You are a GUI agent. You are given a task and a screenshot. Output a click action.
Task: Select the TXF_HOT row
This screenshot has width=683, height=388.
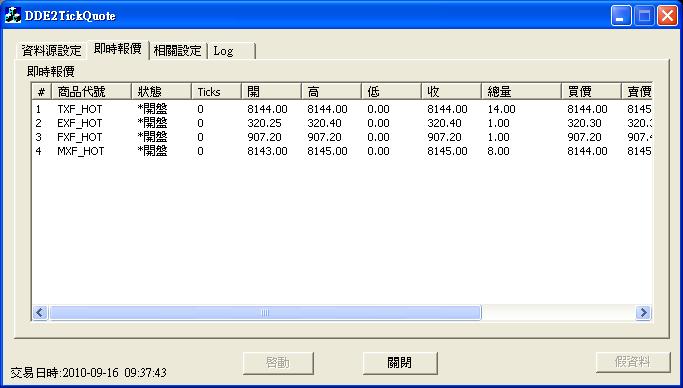coord(342,109)
